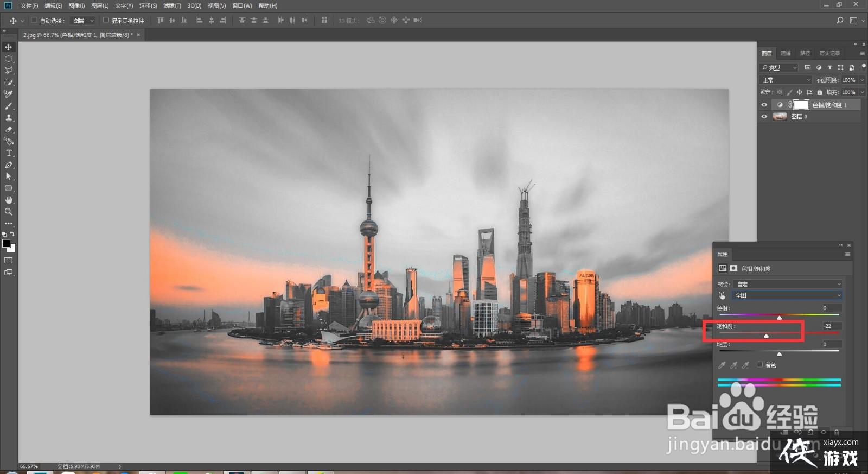Select the Path Selection tool
Image resolution: width=868 pixels, height=474 pixels.
pos(9,176)
